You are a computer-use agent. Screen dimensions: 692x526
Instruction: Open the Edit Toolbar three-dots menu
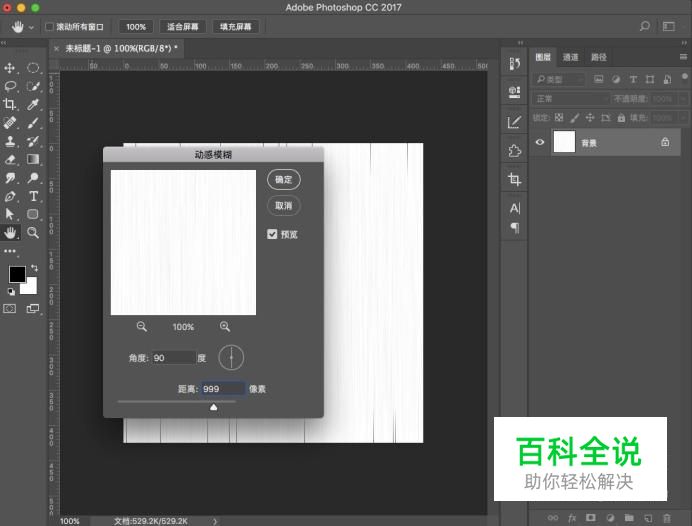10,251
